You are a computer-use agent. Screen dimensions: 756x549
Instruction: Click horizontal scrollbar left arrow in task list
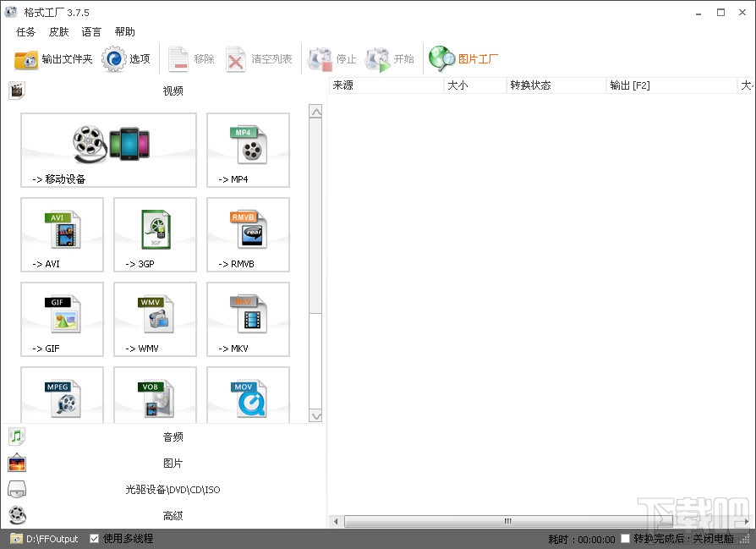tap(336, 521)
